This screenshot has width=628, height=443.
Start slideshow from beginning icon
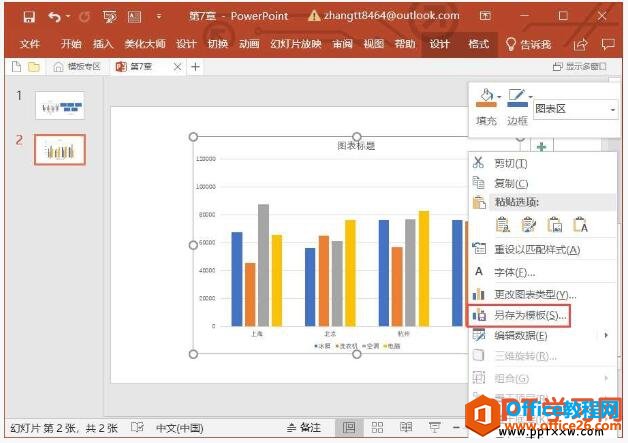[109, 17]
